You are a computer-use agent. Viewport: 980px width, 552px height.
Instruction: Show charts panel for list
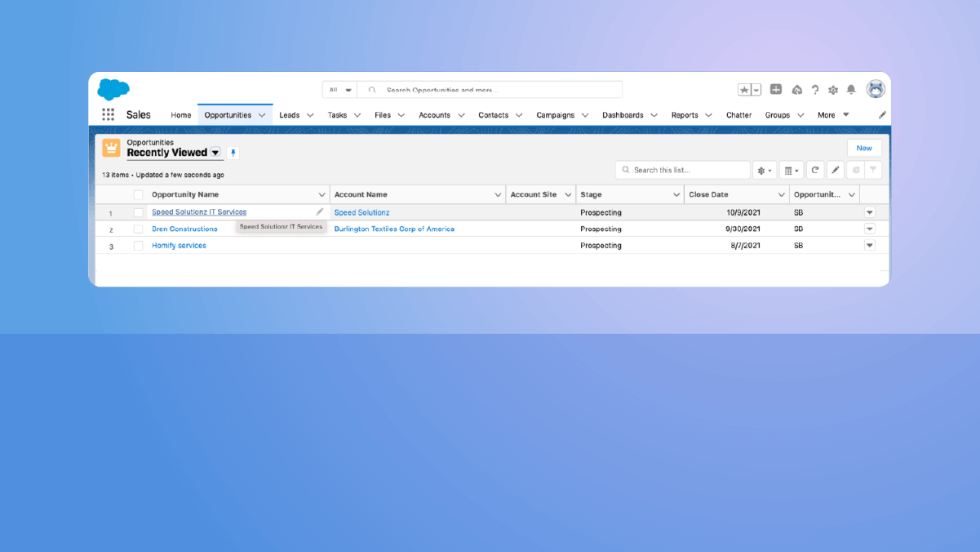(856, 170)
